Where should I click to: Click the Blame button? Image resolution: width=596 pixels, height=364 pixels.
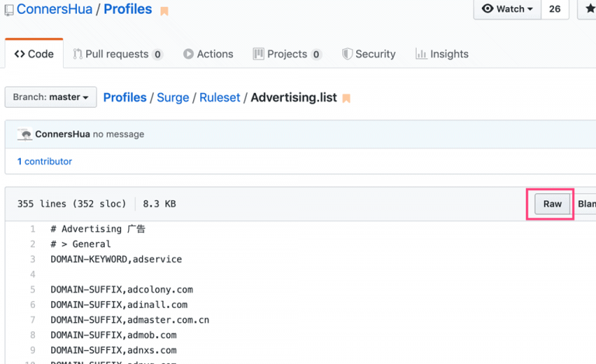(x=587, y=204)
